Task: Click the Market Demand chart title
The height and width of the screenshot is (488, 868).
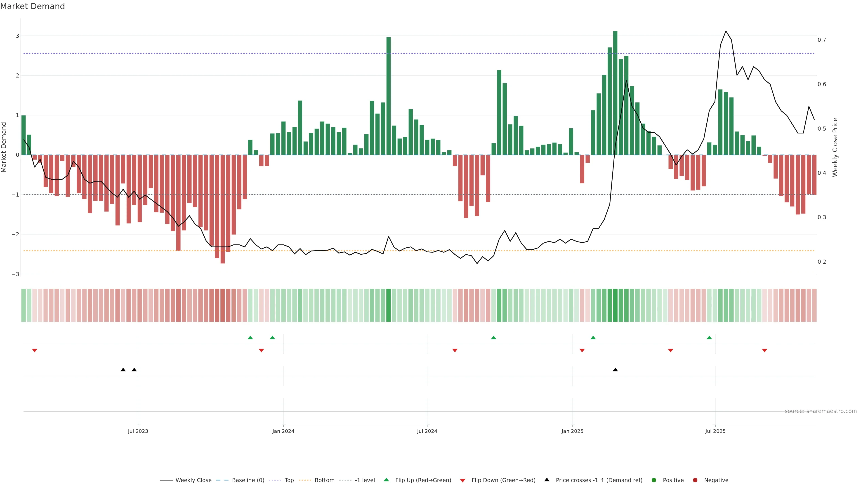Action: pyautogui.click(x=32, y=6)
